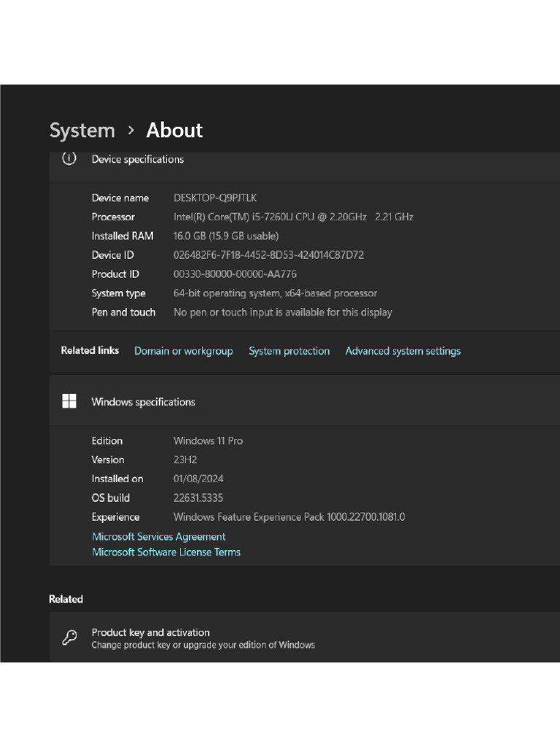Click the Product ID label
Screen dimensions: 560x747
click(115, 274)
